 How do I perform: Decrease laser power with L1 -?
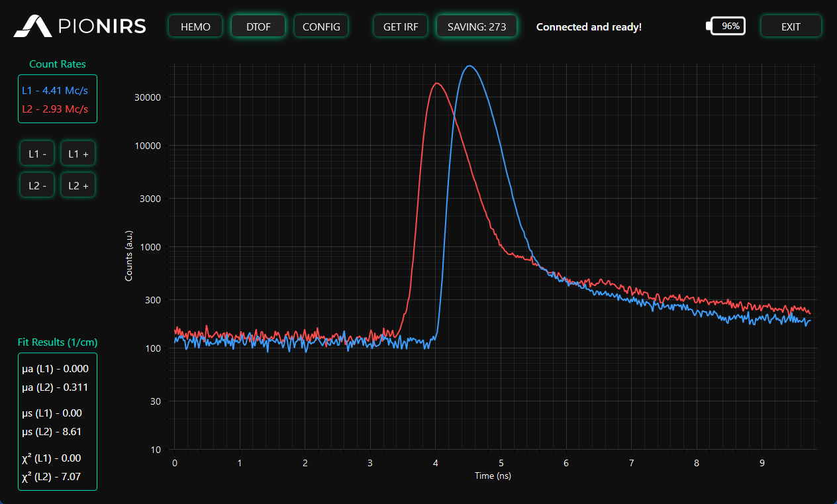(x=37, y=154)
